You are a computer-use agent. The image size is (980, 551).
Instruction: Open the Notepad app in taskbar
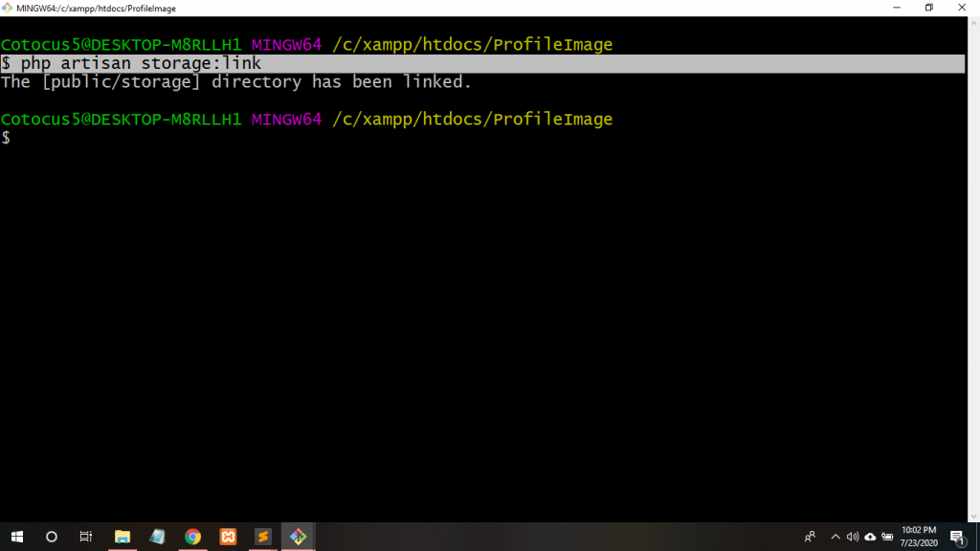coord(157,537)
